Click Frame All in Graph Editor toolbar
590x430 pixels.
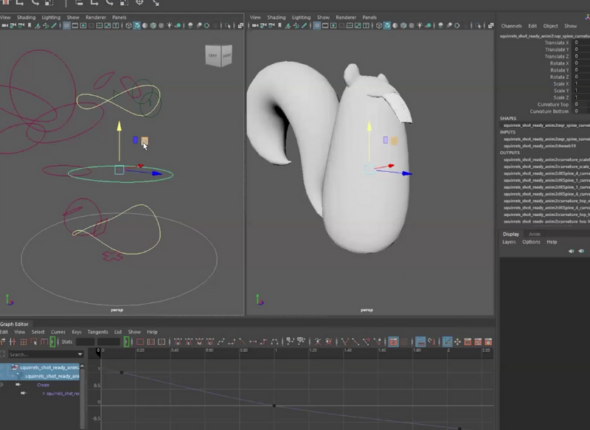140,342
